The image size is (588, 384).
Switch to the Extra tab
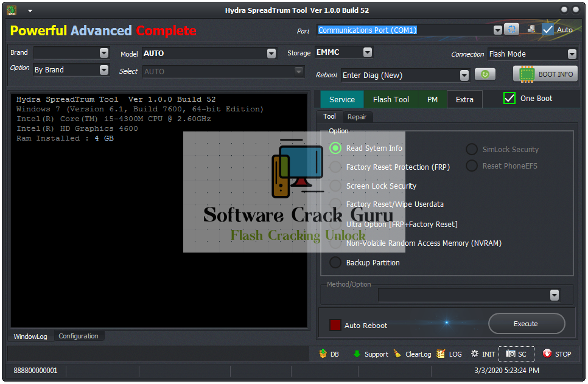[x=464, y=99]
